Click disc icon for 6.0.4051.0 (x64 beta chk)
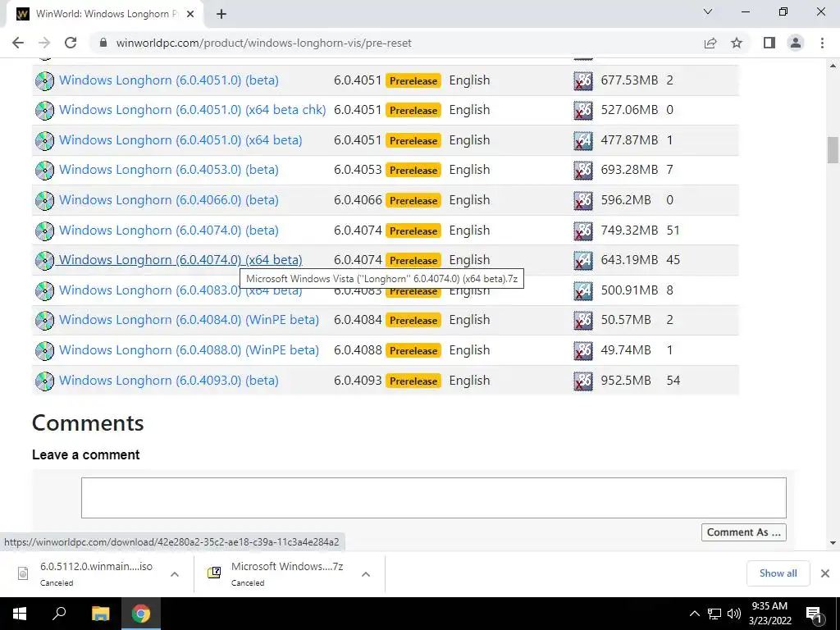The image size is (840, 630). point(44,111)
